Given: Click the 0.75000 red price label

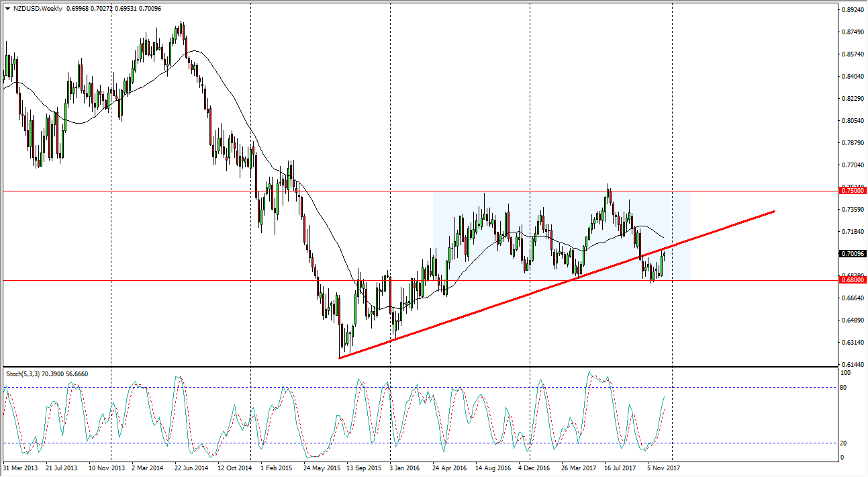Looking at the screenshot, I should [x=851, y=191].
